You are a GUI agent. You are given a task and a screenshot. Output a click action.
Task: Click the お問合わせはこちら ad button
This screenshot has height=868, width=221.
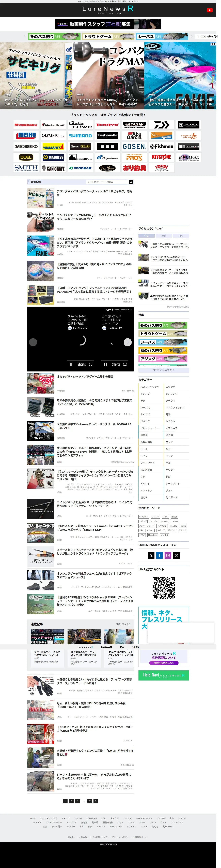point(164,663)
